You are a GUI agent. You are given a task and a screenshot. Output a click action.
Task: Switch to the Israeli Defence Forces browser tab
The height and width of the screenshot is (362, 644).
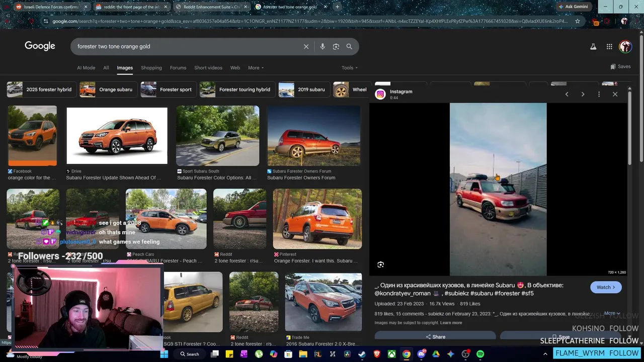[x=51, y=7]
